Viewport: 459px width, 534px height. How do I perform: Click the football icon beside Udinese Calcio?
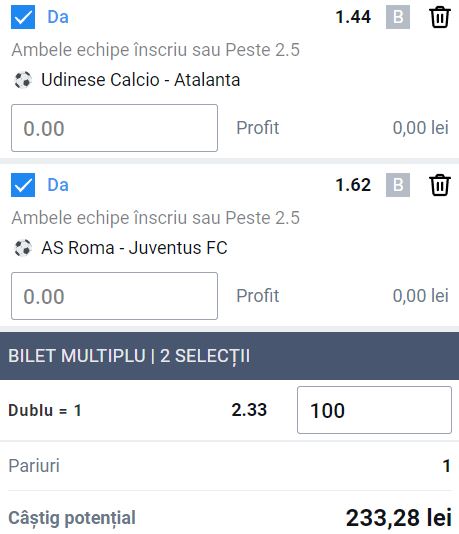point(23,80)
